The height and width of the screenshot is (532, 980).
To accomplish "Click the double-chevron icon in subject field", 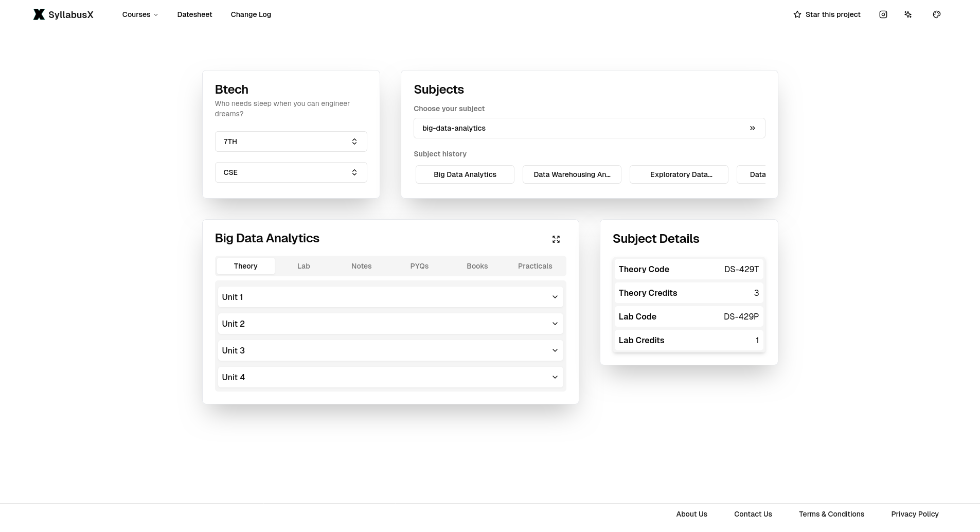I will 752,128.
